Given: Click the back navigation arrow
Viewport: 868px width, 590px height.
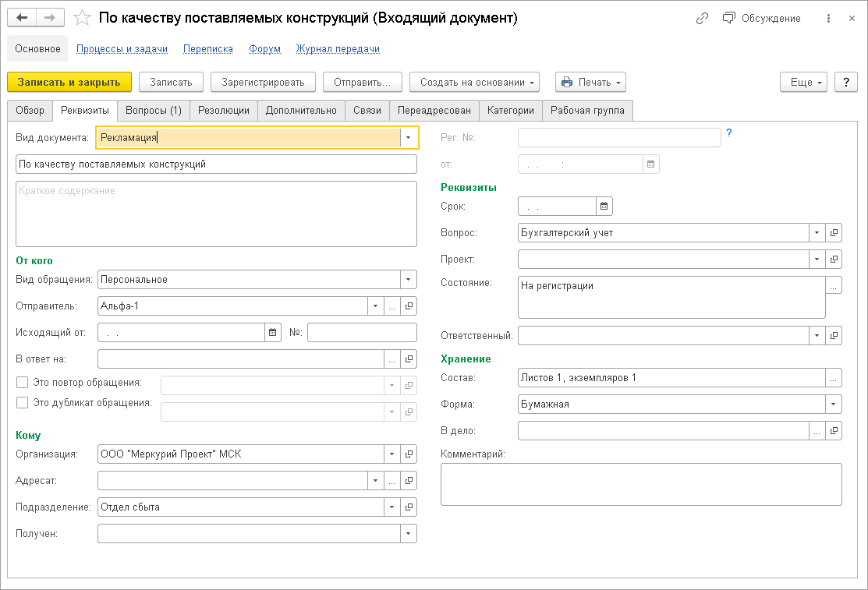Looking at the screenshot, I should point(22,18).
